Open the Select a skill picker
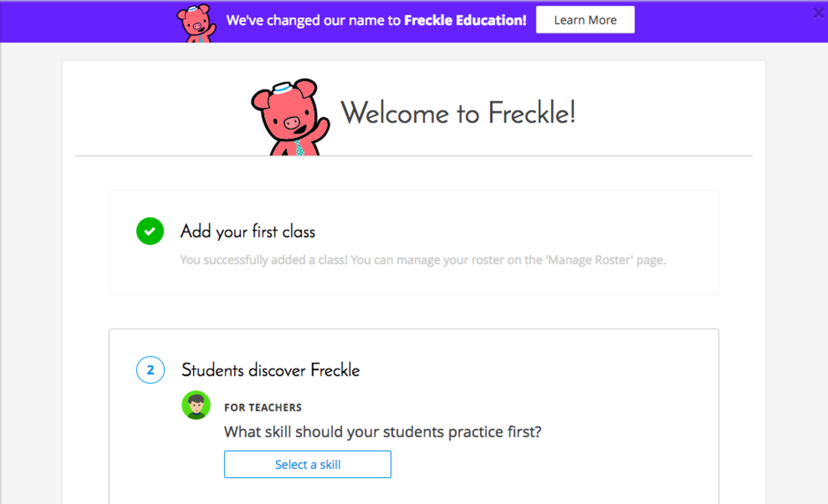 pos(307,464)
